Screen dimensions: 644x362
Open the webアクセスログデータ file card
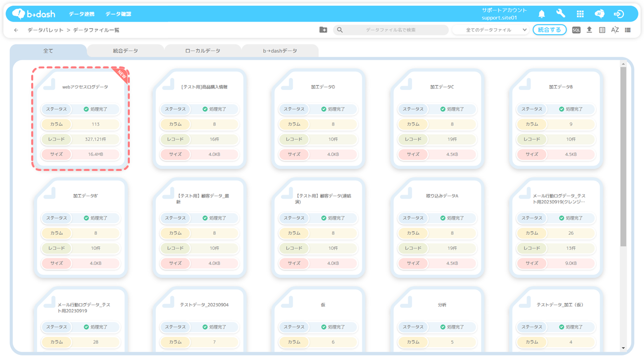point(80,119)
